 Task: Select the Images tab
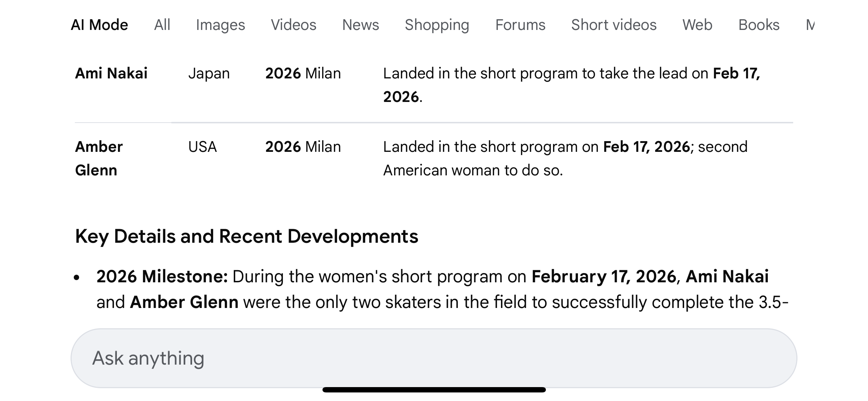221,25
